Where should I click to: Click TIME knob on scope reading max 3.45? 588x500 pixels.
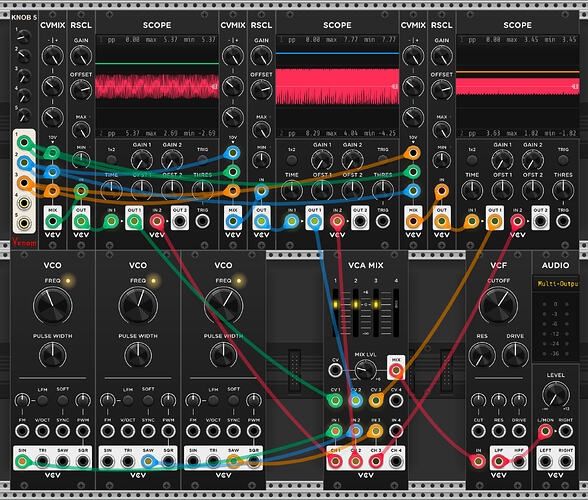pyautogui.click(x=472, y=190)
